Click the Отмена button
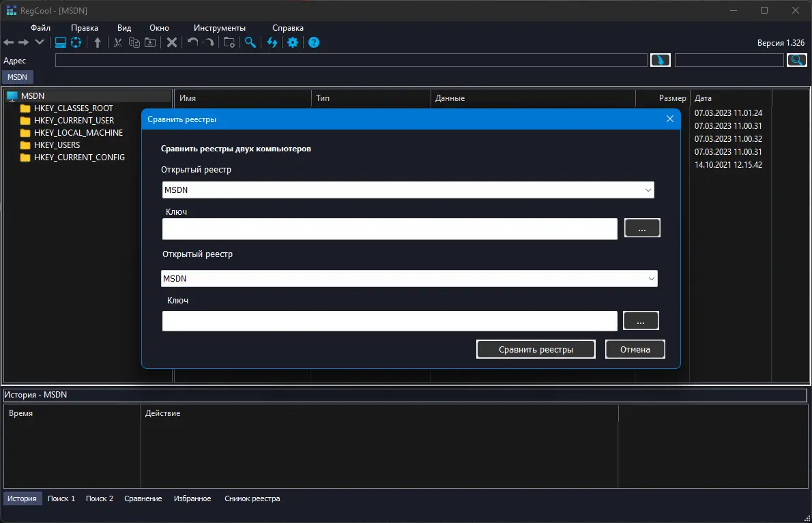Screen dimensions: 812x523 [x=635, y=349]
